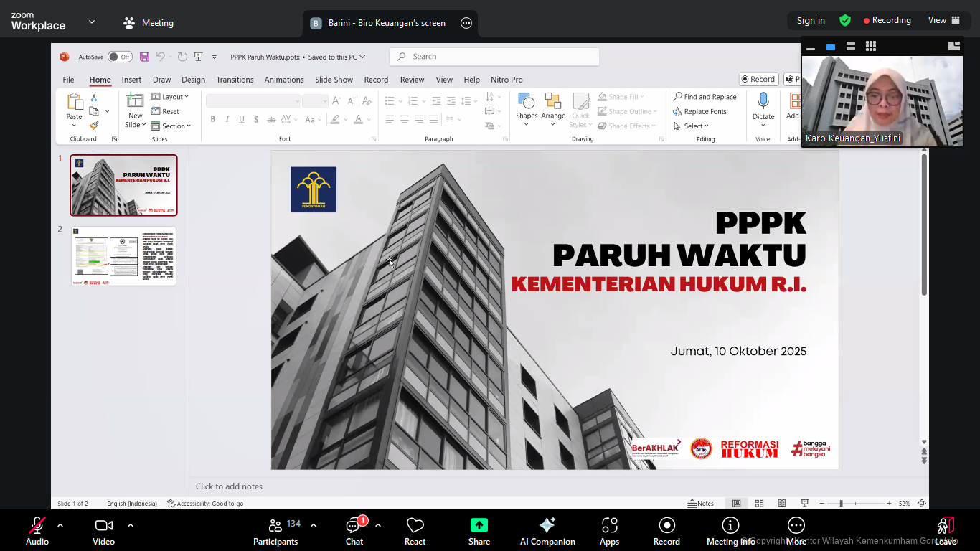Toggle the AutoSave switch off or on

click(x=119, y=56)
